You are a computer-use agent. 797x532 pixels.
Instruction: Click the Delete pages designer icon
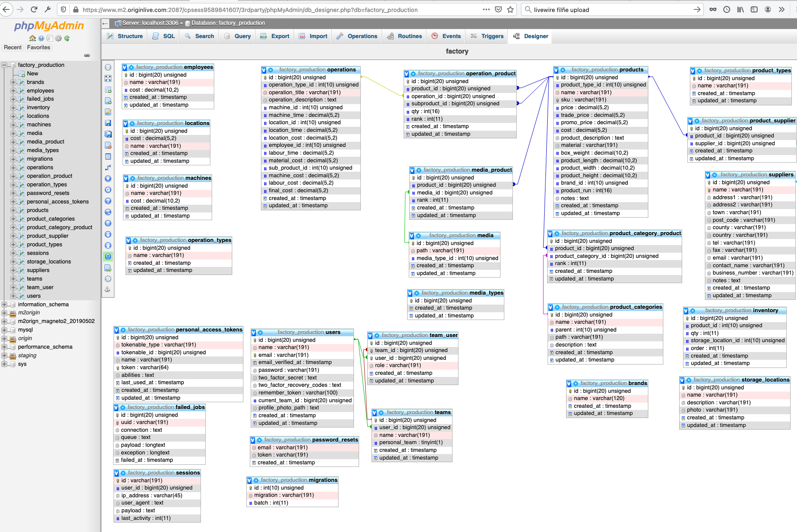point(108,145)
